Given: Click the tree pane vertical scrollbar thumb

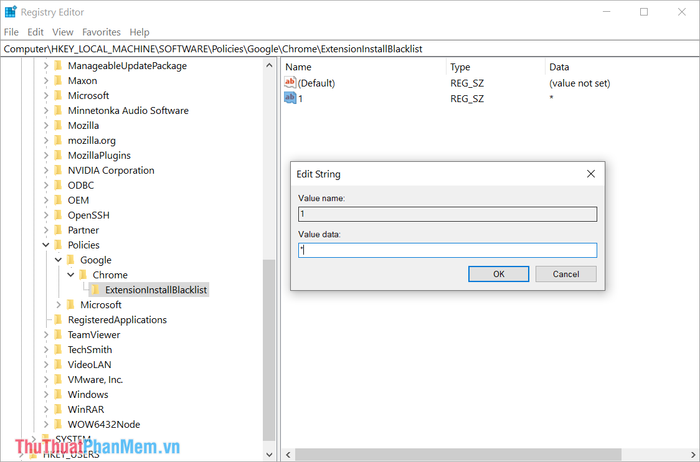Looking at the screenshot, I should click(x=269, y=350).
